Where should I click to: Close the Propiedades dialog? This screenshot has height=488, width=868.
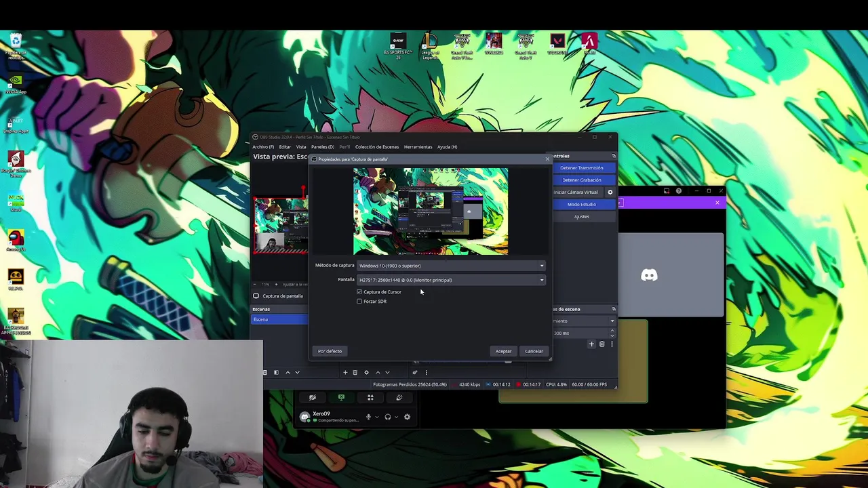pyautogui.click(x=547, y=159)
